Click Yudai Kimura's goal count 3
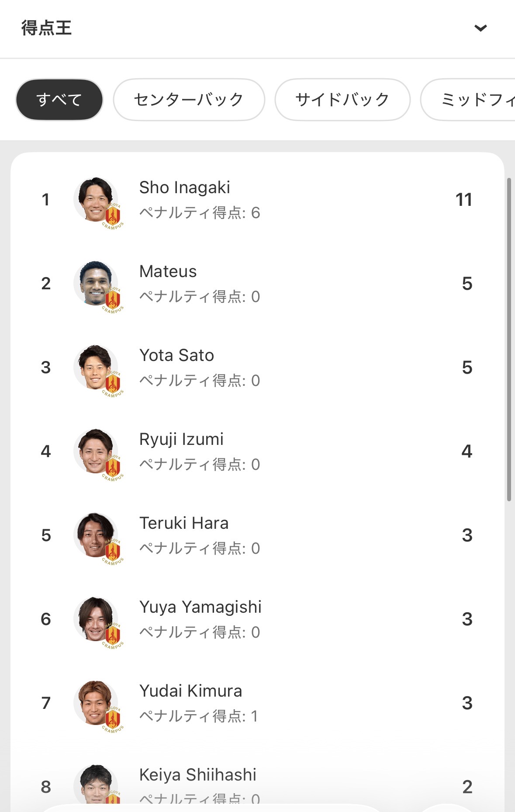This screenshot has height=812, width=515. [467, 703]
